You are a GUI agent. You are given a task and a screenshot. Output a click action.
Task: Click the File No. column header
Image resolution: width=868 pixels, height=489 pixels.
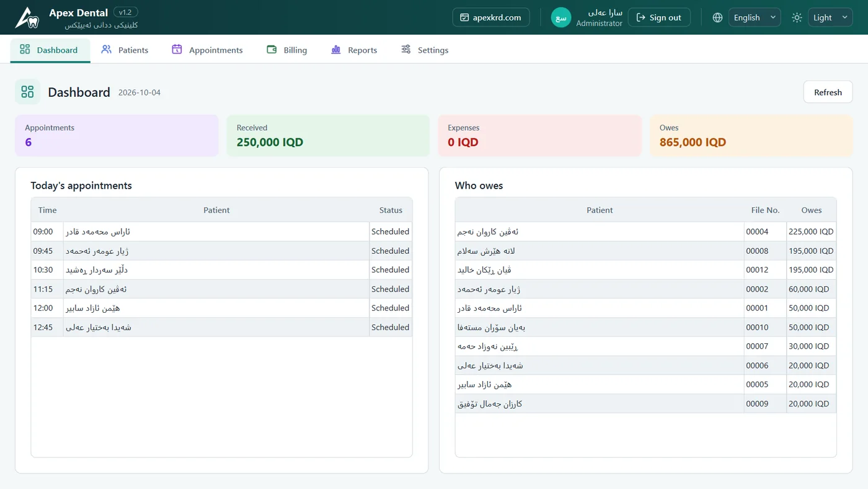point(765,210)
